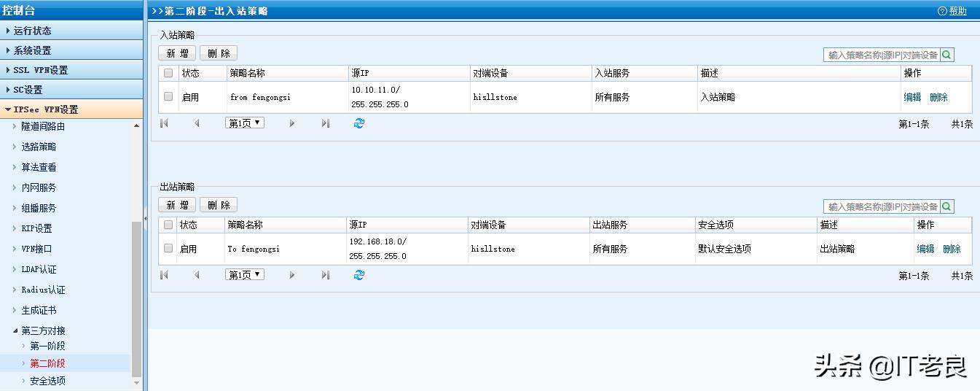The width and height of the screenshot is (980, 391).
Task: Expand the 运行状态 menu section
Action: (71, 31)
